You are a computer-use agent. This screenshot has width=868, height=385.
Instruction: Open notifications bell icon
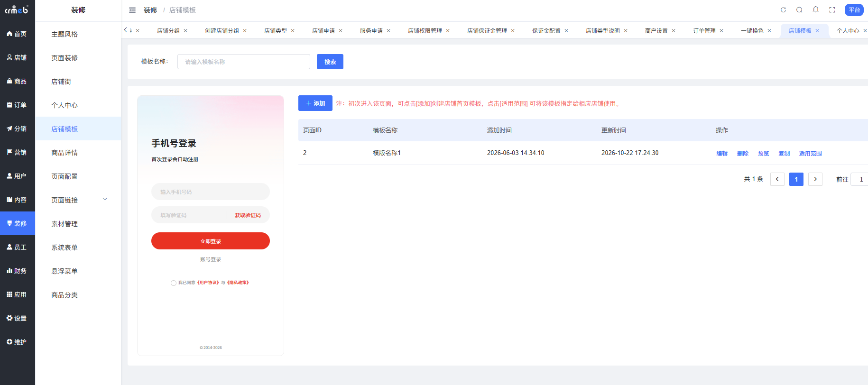(816, 9)
